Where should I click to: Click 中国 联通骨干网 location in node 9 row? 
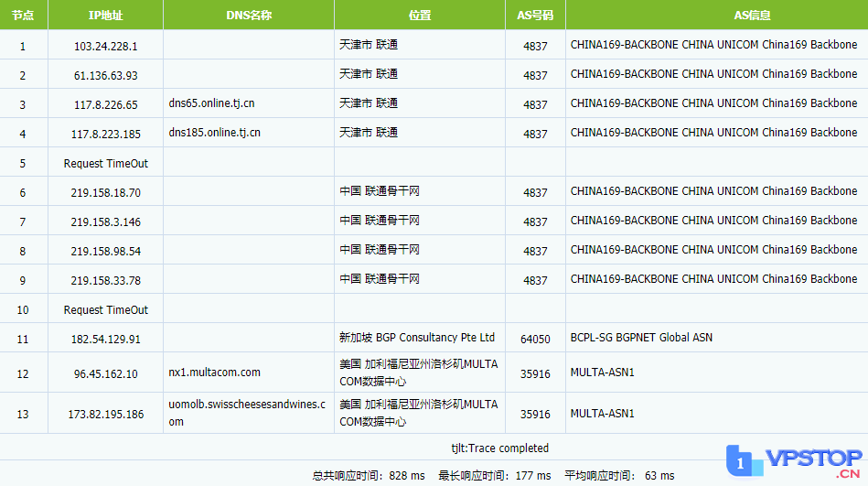(380, 280)
